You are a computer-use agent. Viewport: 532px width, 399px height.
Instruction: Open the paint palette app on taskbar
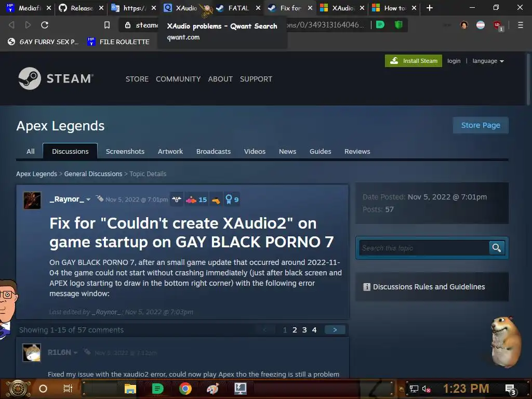tap(212, 389)
